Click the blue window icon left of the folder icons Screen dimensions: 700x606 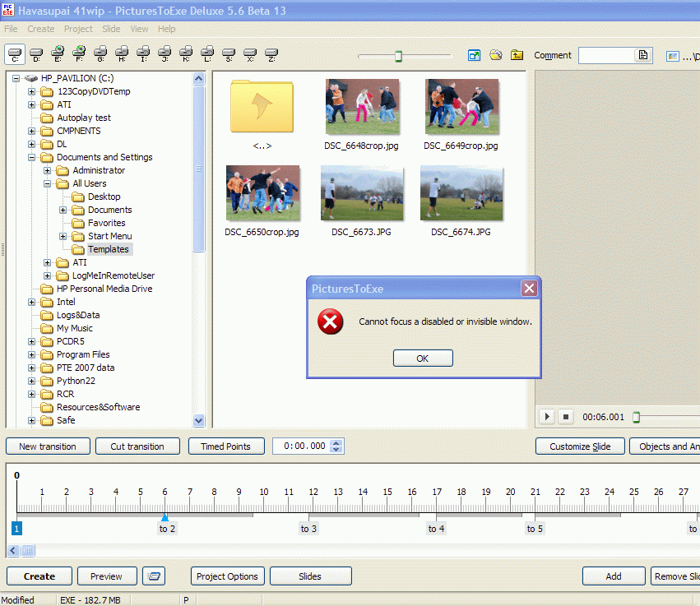[474, 55]
